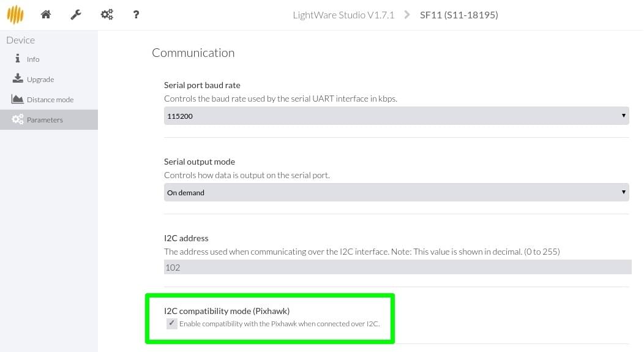Viewport: 644px width, 352px height.
Task: Click the LightWare logo icon
Action: [x=15, y=15]
